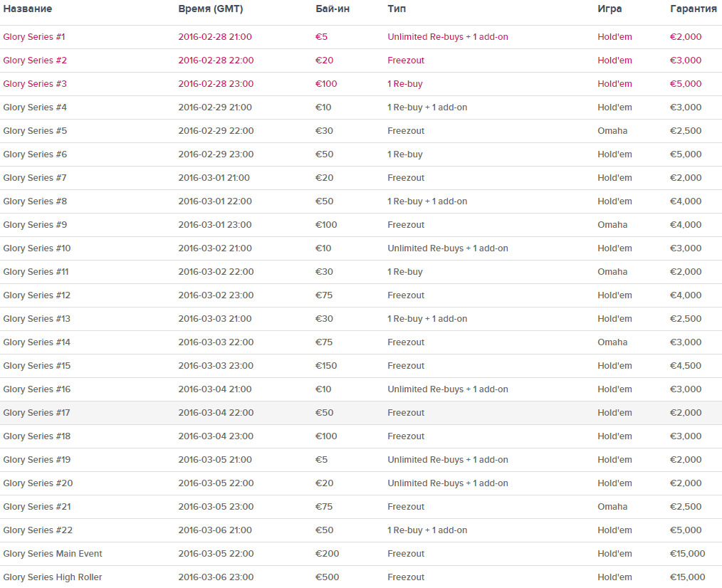
Task: Select the Glory Series Main Event name
Action: tap(53, 553)
